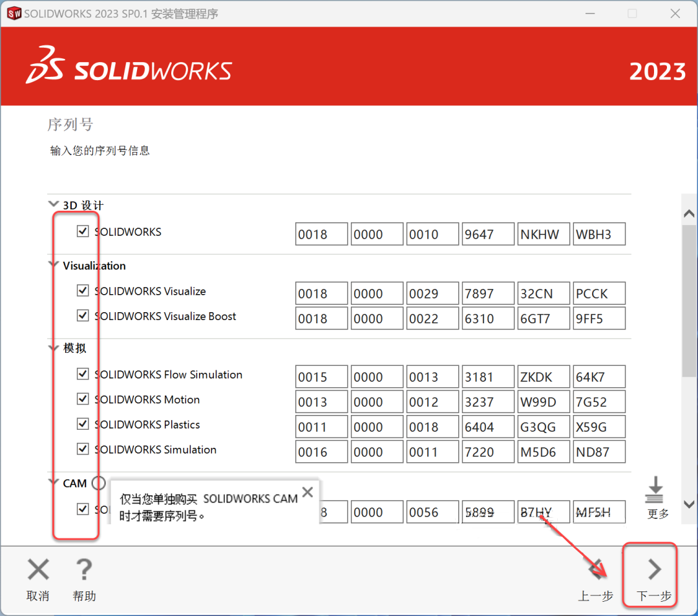Click the Cancel (取消) X icon
The image size is (698, 616).
(37, 569)
